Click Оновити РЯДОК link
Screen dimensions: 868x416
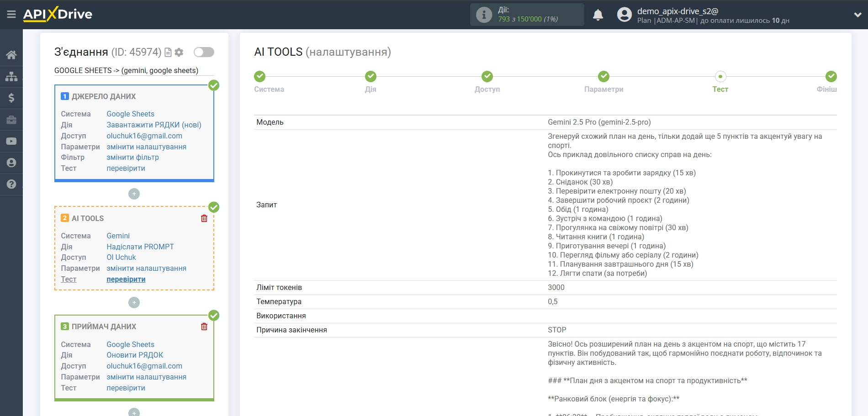tap(135, 355)
